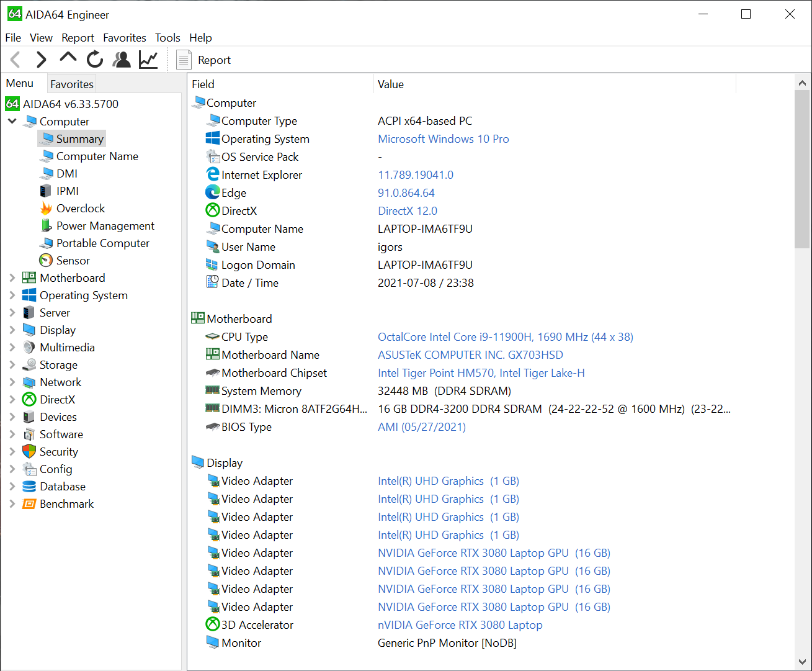Viewport: 812px width, 671px height.
Task: Click the DirectX Xbox icon in tree
Action: [29, 400]
